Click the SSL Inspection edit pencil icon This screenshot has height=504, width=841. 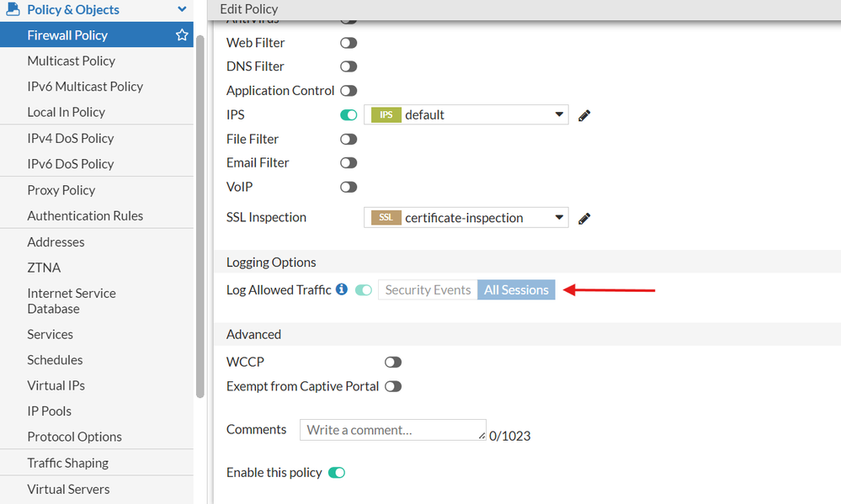584,218
